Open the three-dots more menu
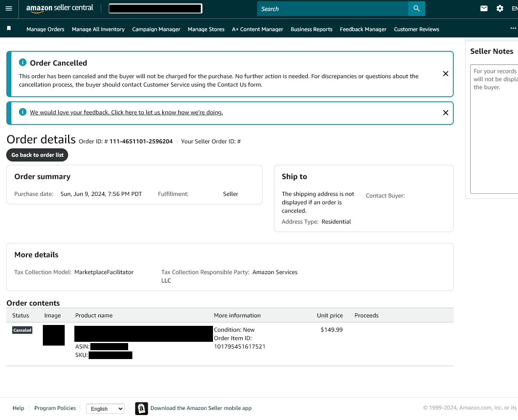The height and width of the screenshot is (420, 518). click(513, 28)
